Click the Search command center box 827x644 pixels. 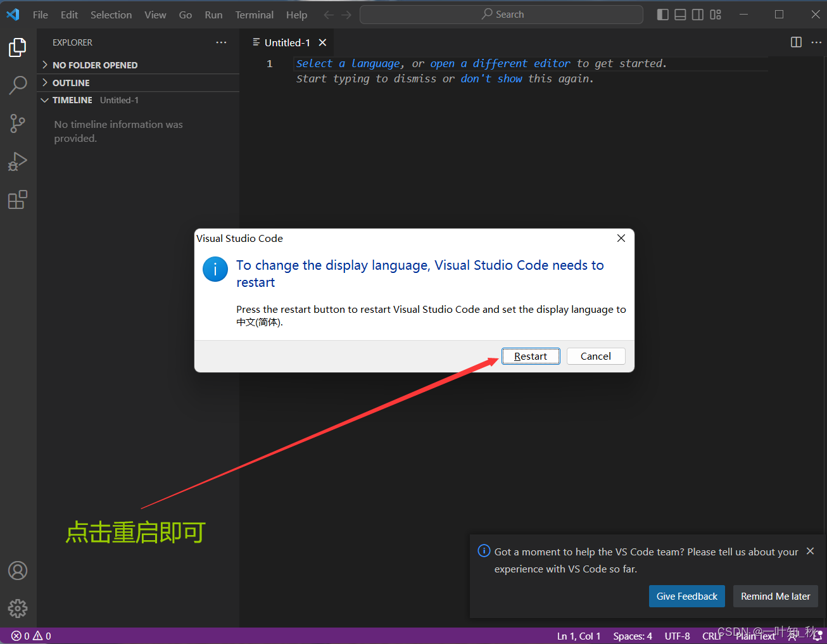click(502, 15)
